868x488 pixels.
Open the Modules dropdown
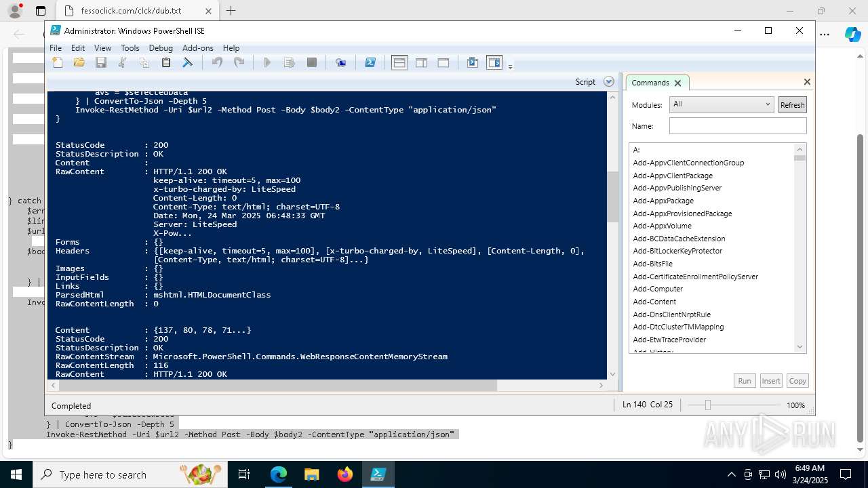(x=722, y=104)
